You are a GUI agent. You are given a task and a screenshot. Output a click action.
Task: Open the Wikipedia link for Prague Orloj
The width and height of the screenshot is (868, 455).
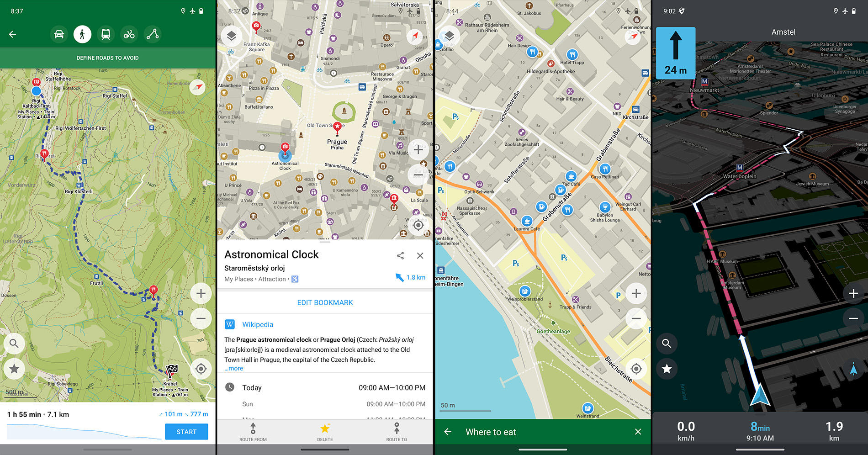[x=258, y=324]
